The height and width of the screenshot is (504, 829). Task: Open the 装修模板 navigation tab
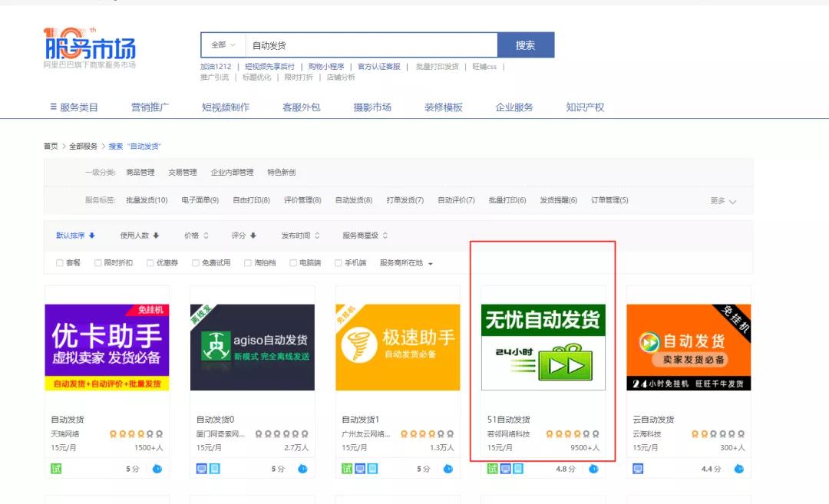[x=443, y=107]
